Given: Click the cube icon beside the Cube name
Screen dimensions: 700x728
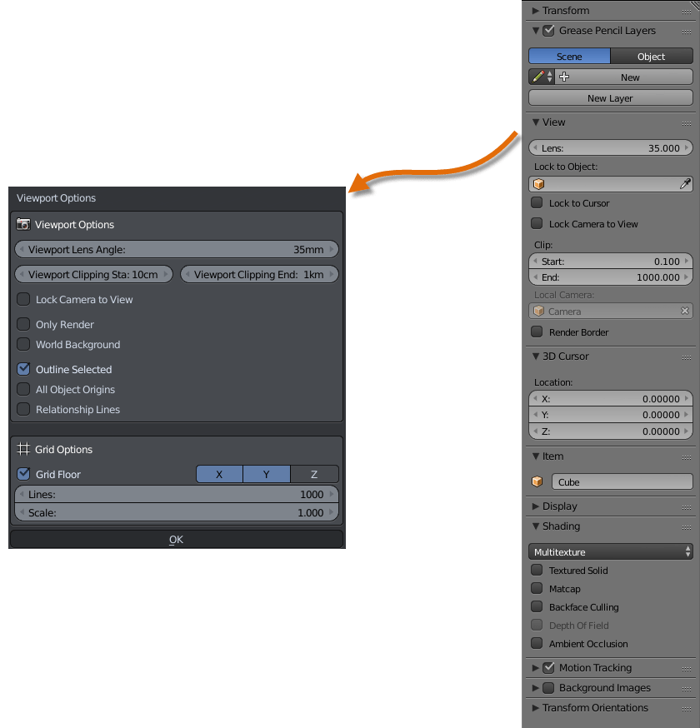Looking at the screenshot, I should [537, 481].
